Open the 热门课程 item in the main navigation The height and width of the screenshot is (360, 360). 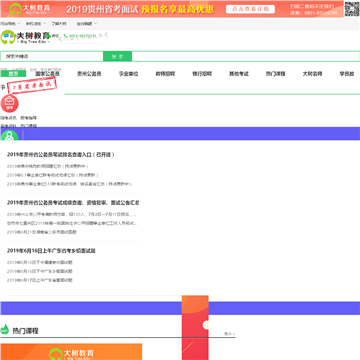tap(276, 74)
